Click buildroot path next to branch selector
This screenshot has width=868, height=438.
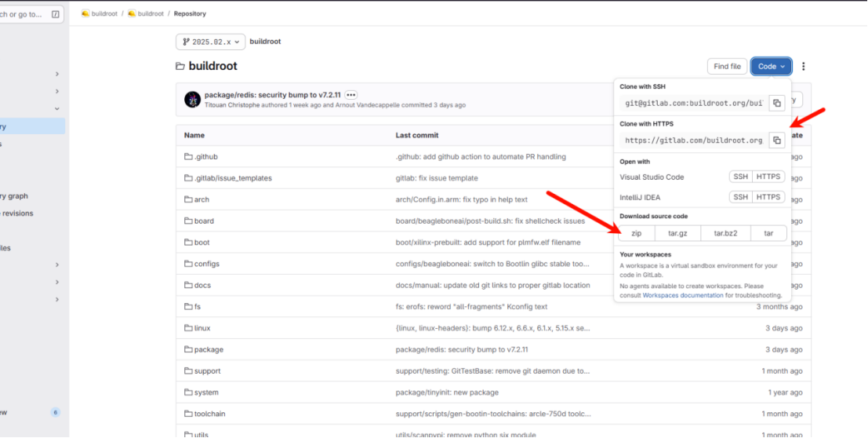(265, 42)
